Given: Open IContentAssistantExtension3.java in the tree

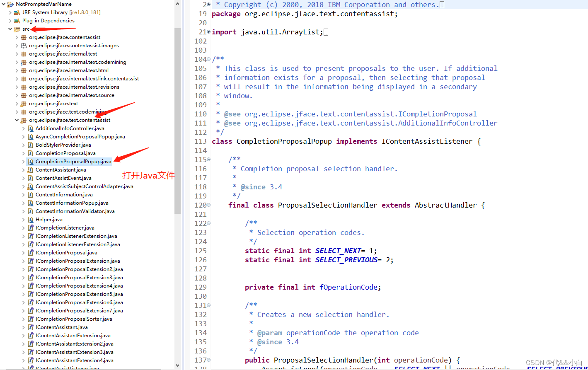Looking at the screenshot, I should point(75,352).
